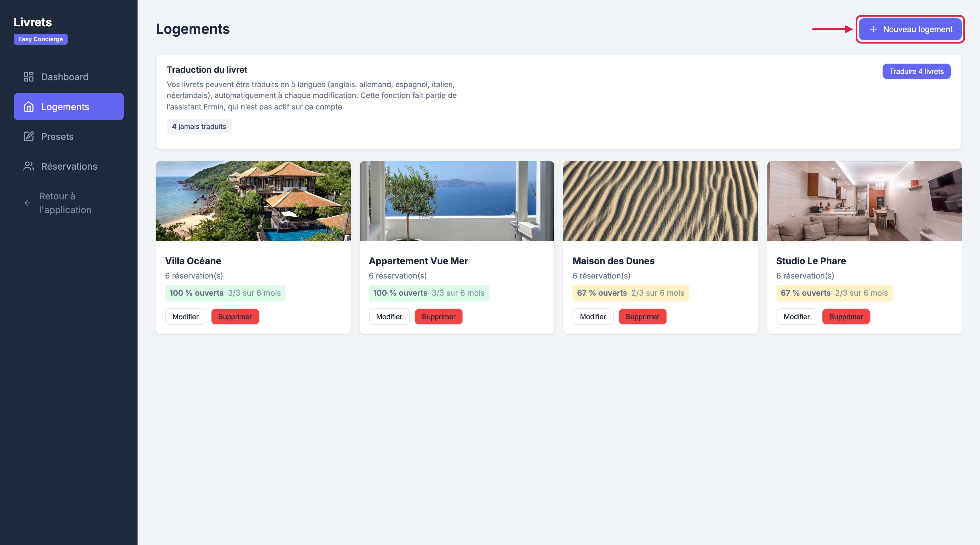Click the Maison des Dunes title
This screenshot has width=980, height=545.
pyautogui.click(x=613, y=261)
